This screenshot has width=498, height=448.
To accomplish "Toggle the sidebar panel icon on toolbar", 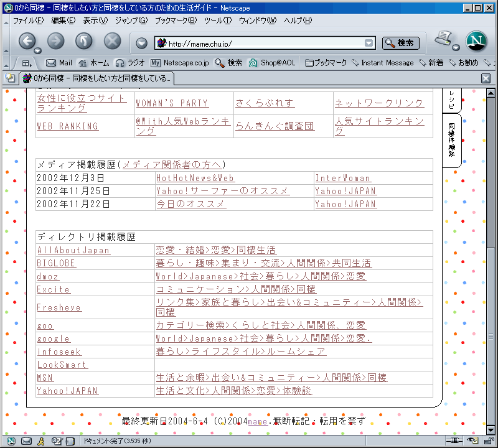I will [x=27, y=63].
